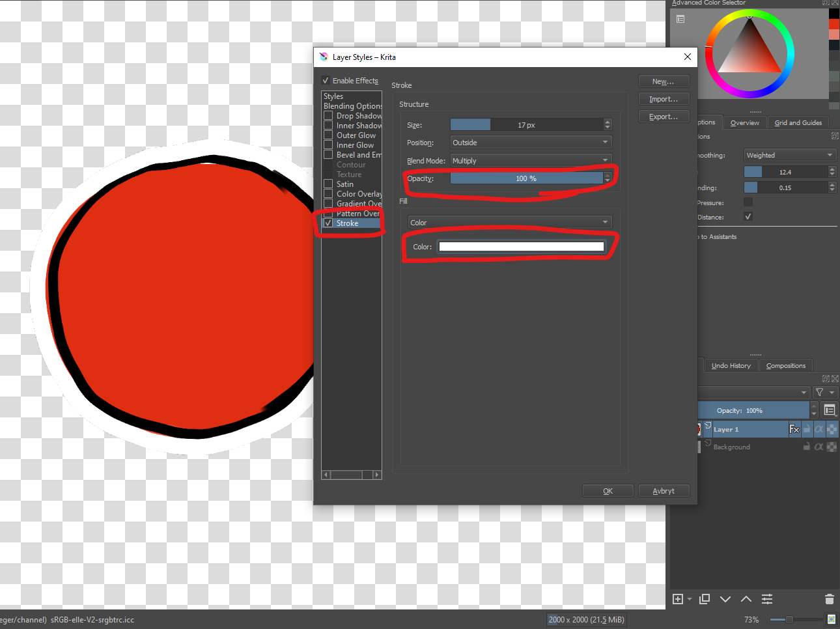Click the Layers docker Opacity 100% slider

[753, 410]
